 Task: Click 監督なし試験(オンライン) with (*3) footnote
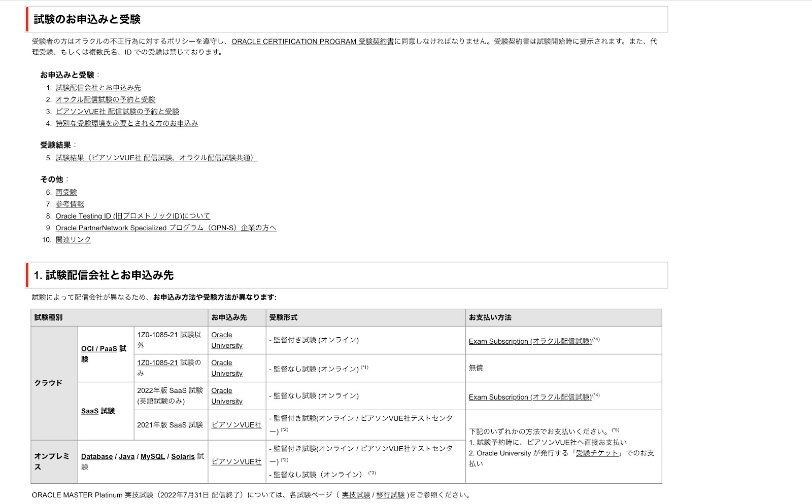coord(323,474)
